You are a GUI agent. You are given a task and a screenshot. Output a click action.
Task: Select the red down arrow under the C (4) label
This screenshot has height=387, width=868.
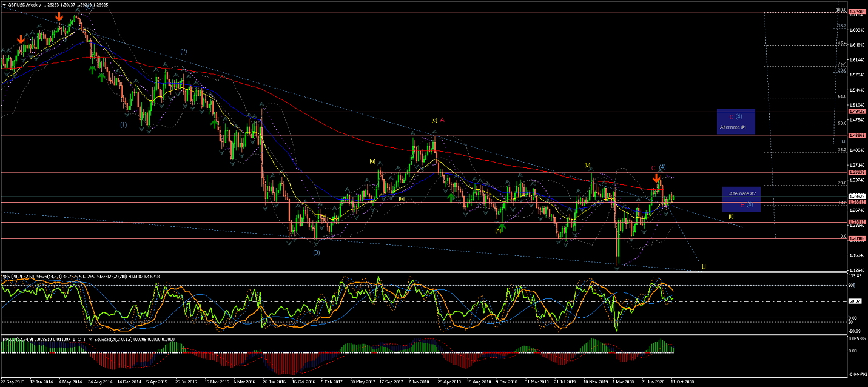click(x=656, y=179)
